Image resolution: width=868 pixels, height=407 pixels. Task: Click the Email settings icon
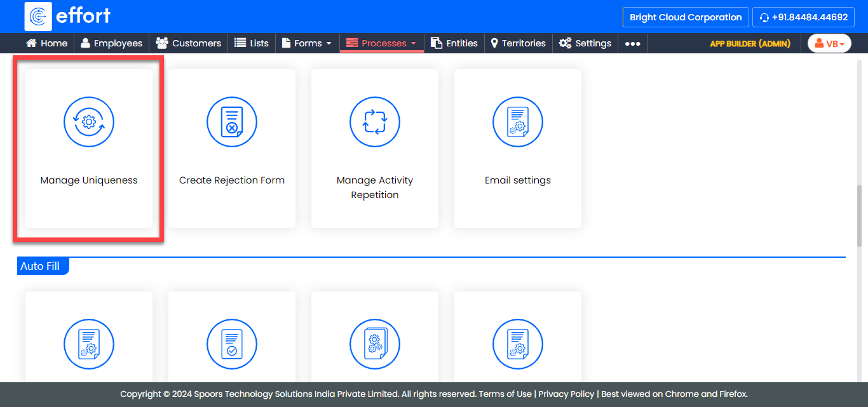coord(518,123)
